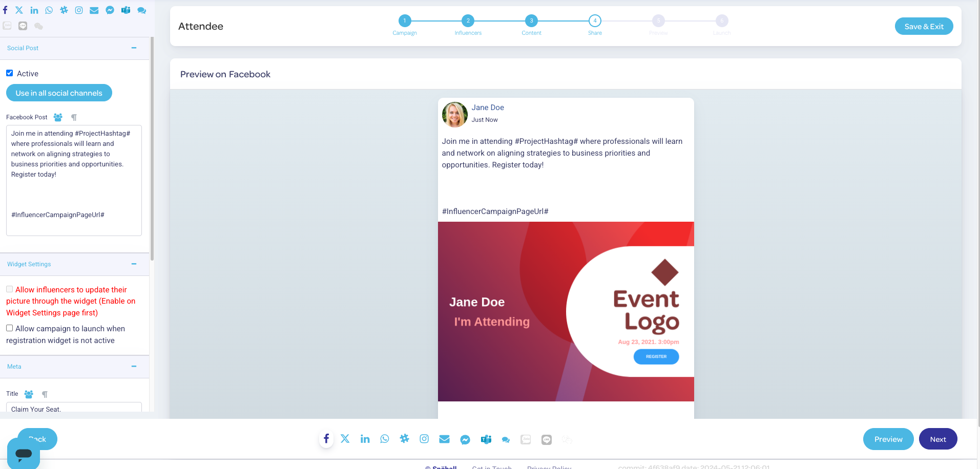Enable campaign launch when widget not active

click(10, 328)
